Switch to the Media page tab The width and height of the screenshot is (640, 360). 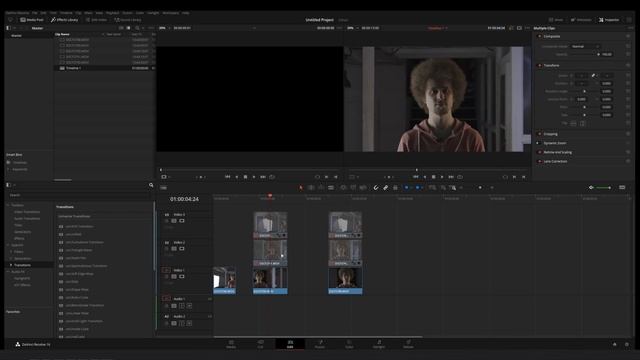click(231, 344)
